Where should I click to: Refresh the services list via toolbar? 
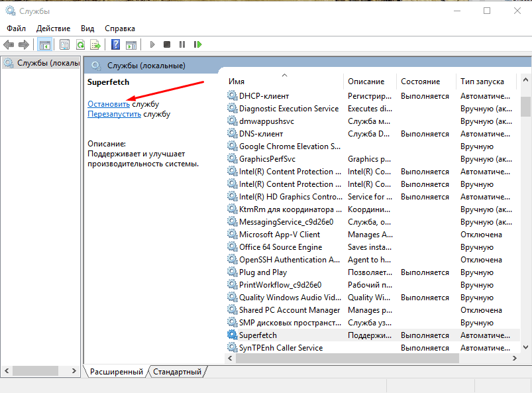(80, 44)
